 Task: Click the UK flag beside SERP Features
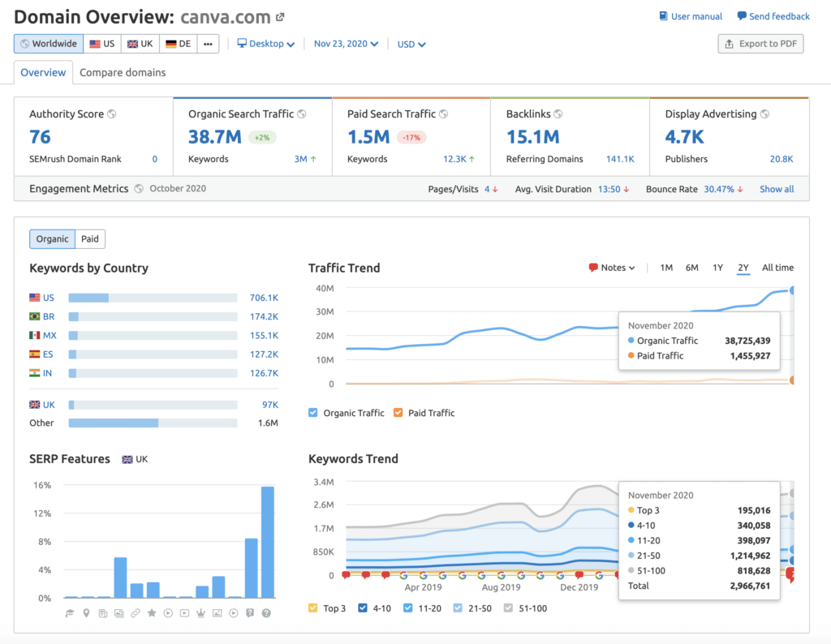(x=127, y=460)
